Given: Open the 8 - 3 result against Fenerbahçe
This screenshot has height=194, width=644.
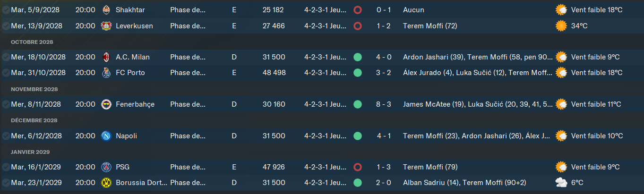Looking at the screenshot, I should 383,104.
